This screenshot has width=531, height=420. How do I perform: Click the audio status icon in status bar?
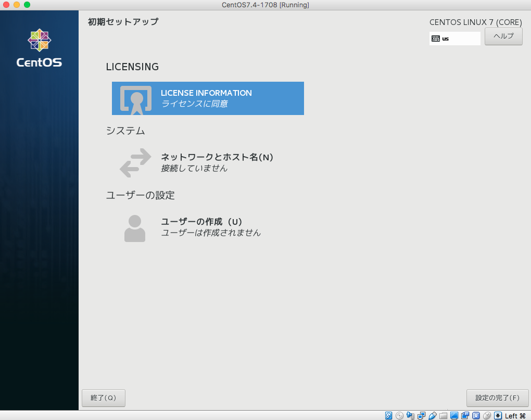tap(410, 416)
